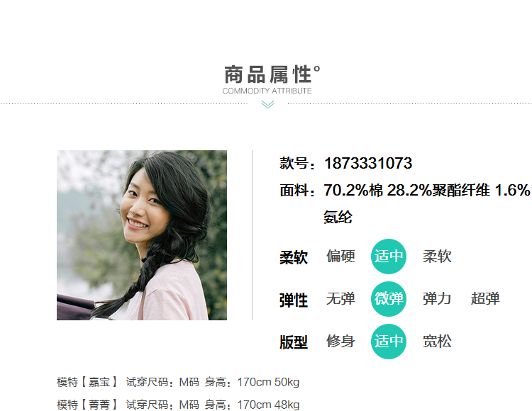The image size is (532, 411).
Task: Click the model 菁菁 size info line
Action: coord(178,405)
